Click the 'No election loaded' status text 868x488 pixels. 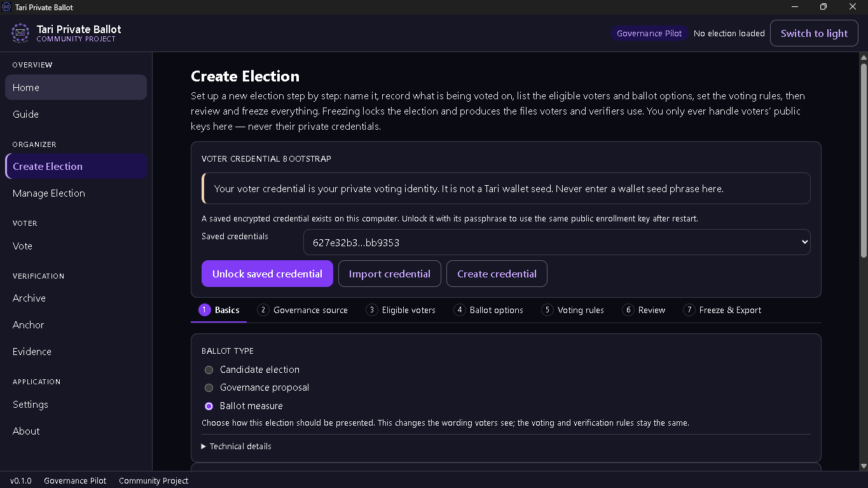(x=729, y=33)
